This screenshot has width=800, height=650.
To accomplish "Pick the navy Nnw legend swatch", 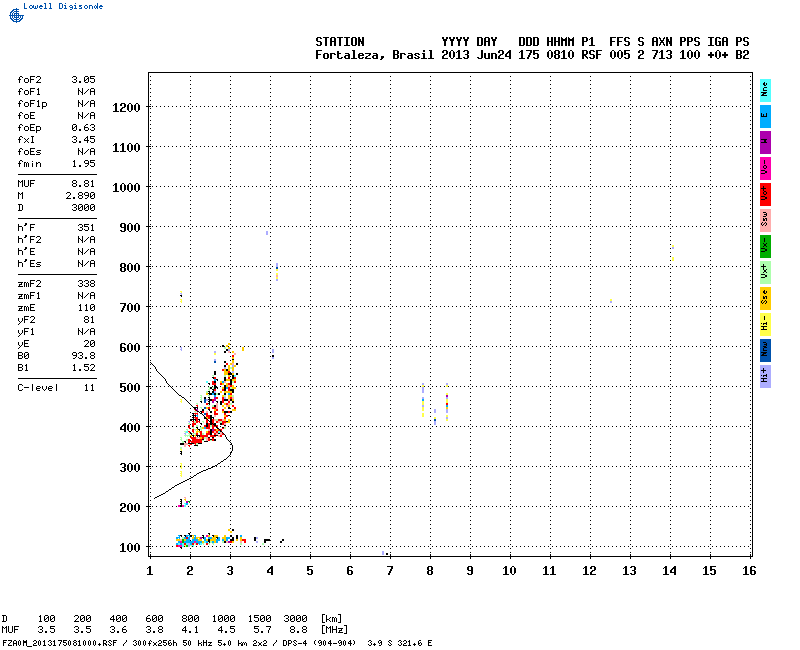I will pyautogui.click(x=765, y=351).
